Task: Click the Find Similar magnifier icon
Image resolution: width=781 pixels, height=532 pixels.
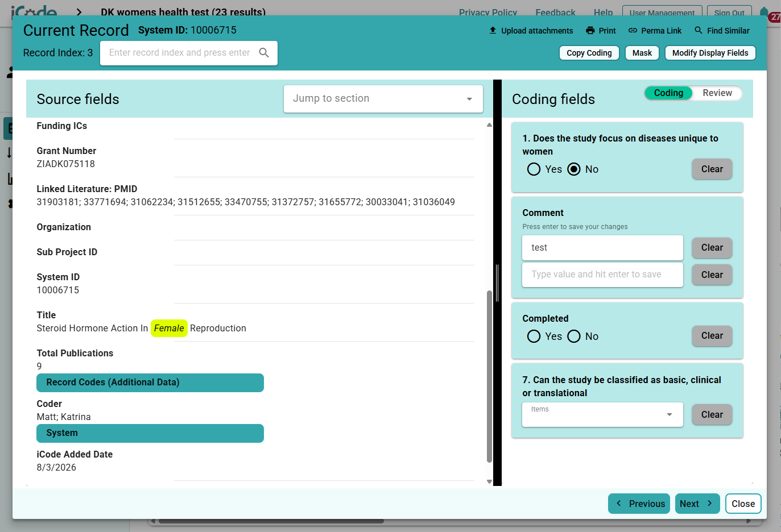Action: 699,30
